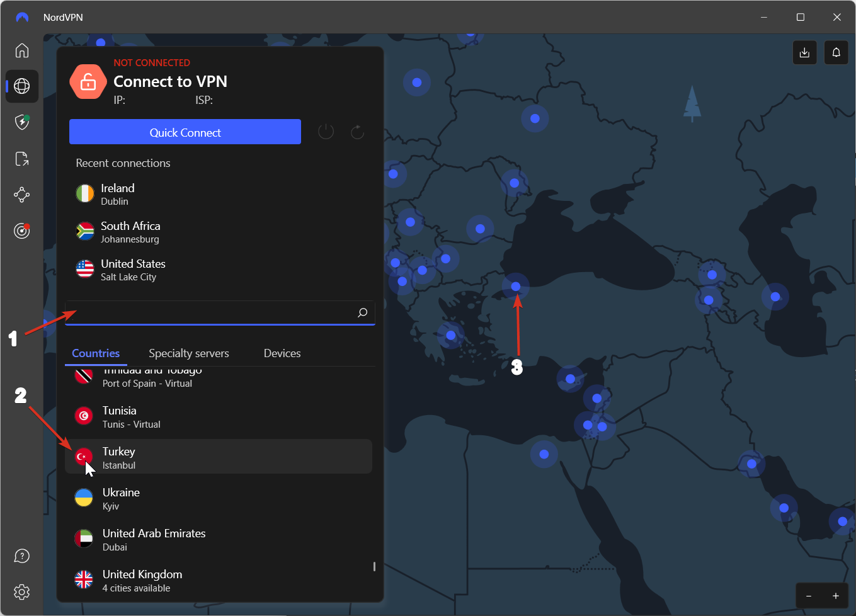Click the Quick Connect button
The width and height of the screenshot is (856, 616).
click(185, 132)
